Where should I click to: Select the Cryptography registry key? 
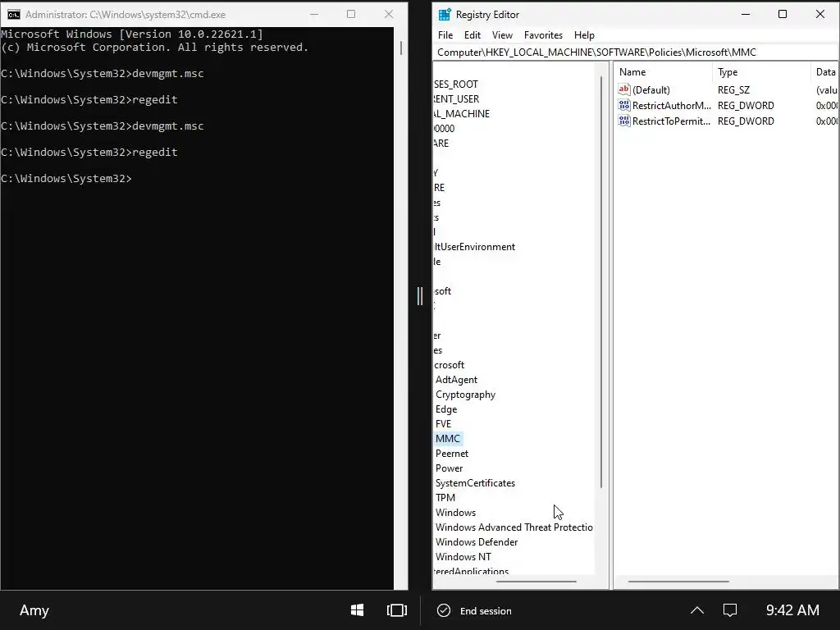pos(465,395)
